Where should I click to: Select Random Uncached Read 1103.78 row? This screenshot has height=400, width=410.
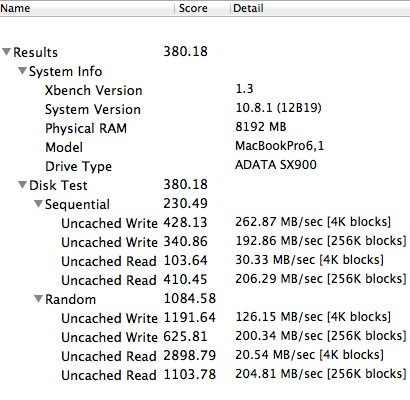[205, 375]
